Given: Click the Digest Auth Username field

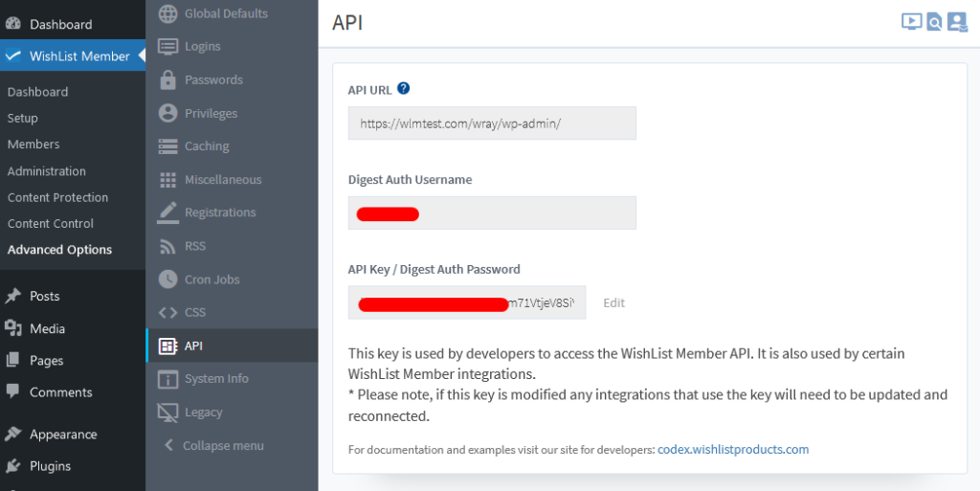Looking at the screenshot, I should tap(492, 213).
